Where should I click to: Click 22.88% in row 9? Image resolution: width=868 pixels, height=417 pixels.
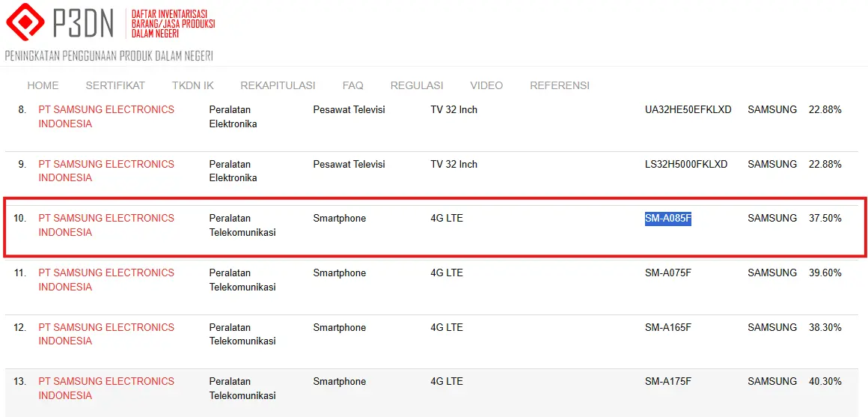tap(825, 164)
